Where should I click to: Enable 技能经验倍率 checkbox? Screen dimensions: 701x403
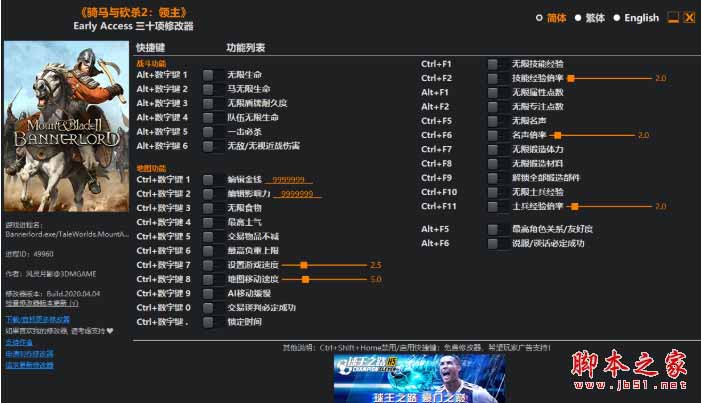492,79
